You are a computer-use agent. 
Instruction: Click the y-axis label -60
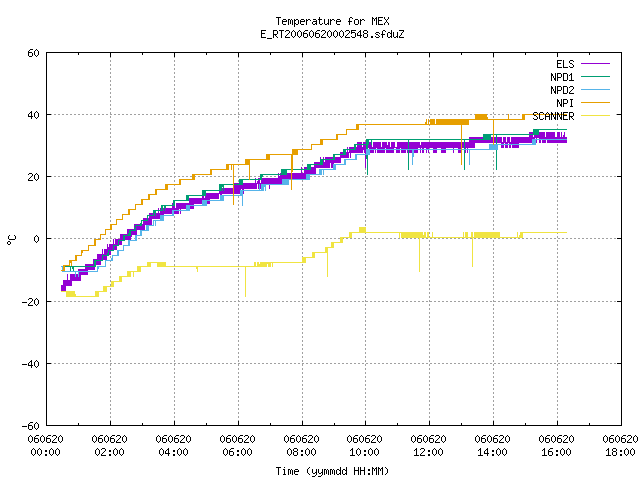[x=31, y=427]
